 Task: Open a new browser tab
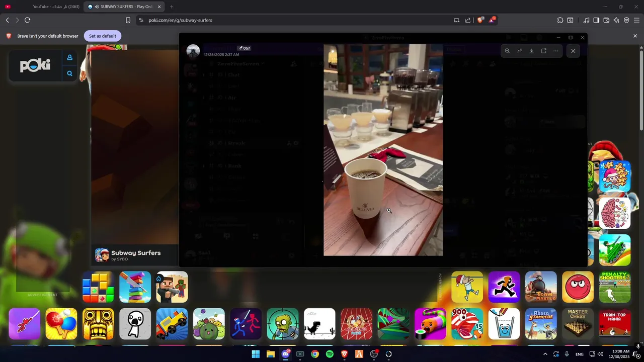coord(172,7)
